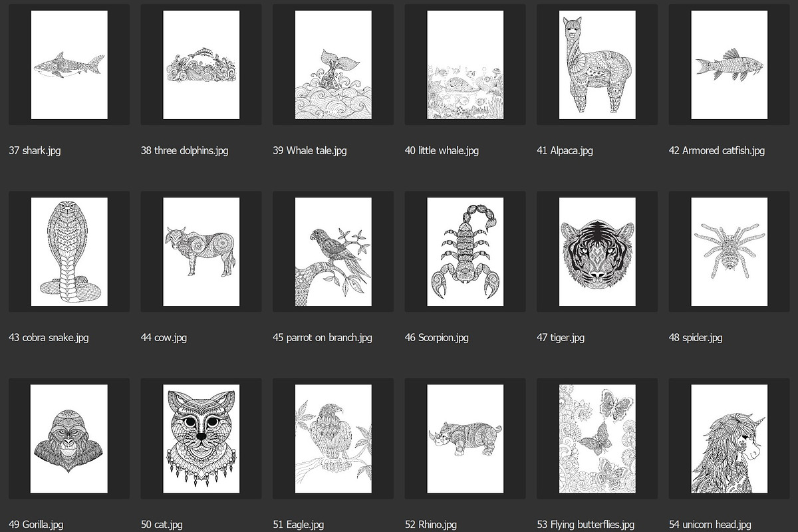Image resolution: width=798 pixels, height=532 pixels.
Task: Open the spider drawing thumbnail
Action: pos(730,252)
